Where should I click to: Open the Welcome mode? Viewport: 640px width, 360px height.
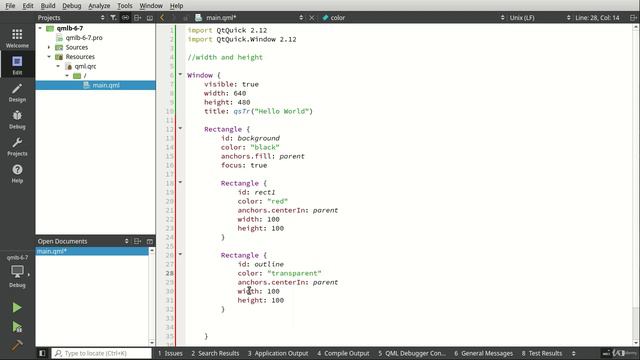(17, 38)
